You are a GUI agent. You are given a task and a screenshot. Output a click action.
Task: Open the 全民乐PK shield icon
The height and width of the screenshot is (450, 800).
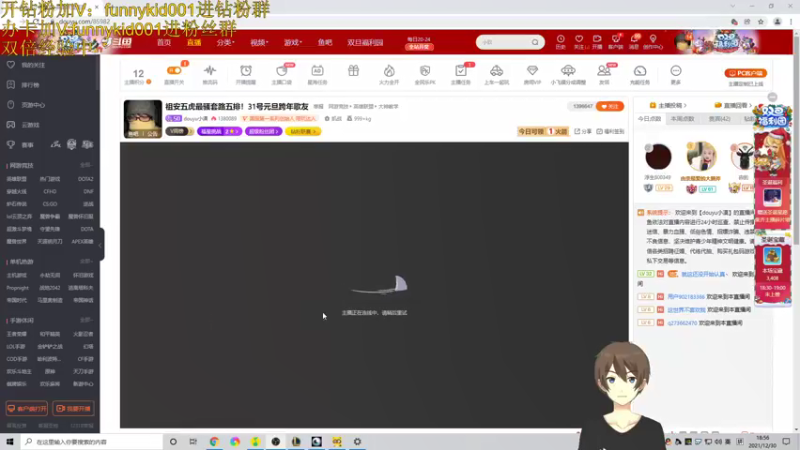tap(425, 70)
